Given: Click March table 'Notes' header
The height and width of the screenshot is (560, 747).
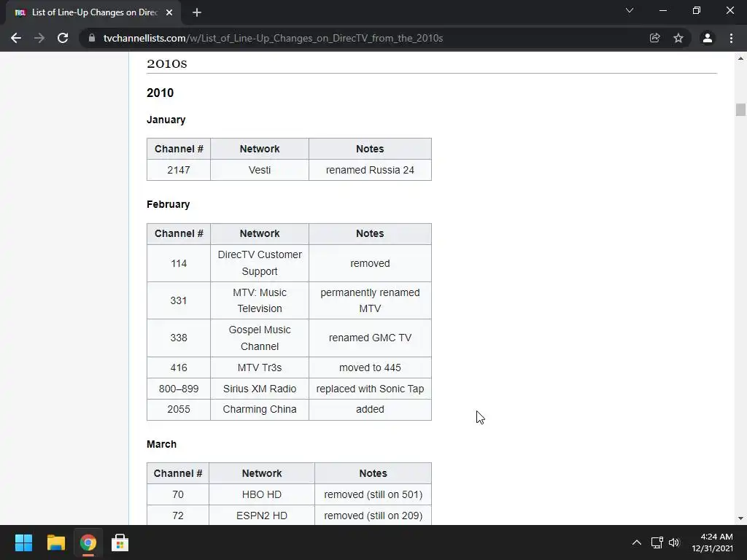Looking at the screenshot, I should coord(373,473).
